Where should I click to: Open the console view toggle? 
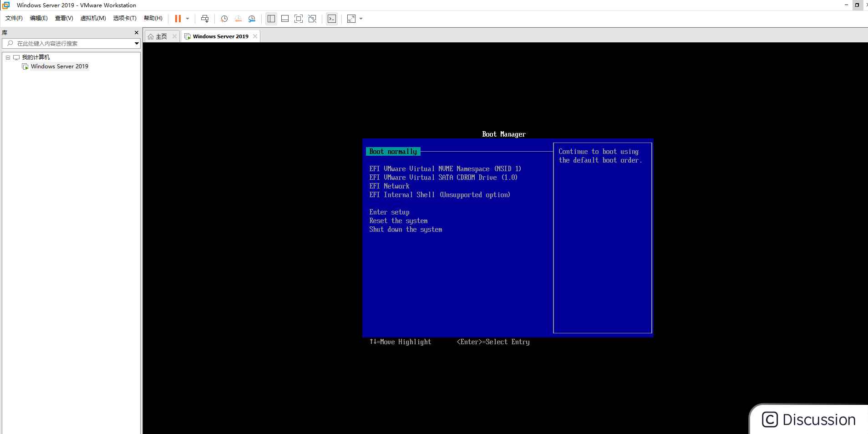point(332,19)
